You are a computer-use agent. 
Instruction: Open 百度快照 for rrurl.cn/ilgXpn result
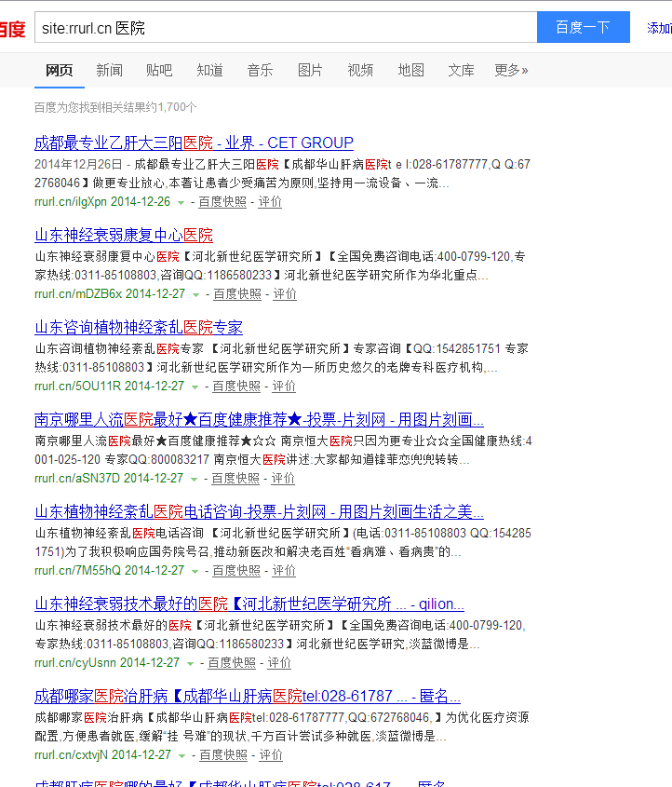(x=222, y=202)
